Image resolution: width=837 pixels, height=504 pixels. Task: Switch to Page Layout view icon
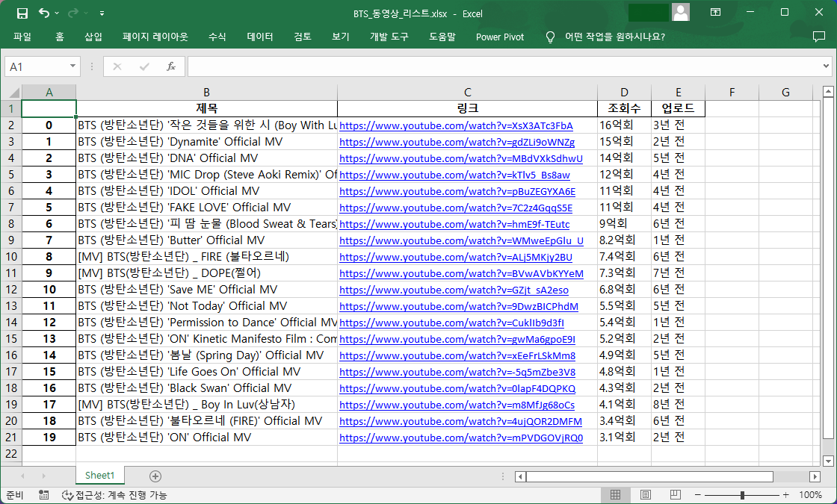click(644, 494)
